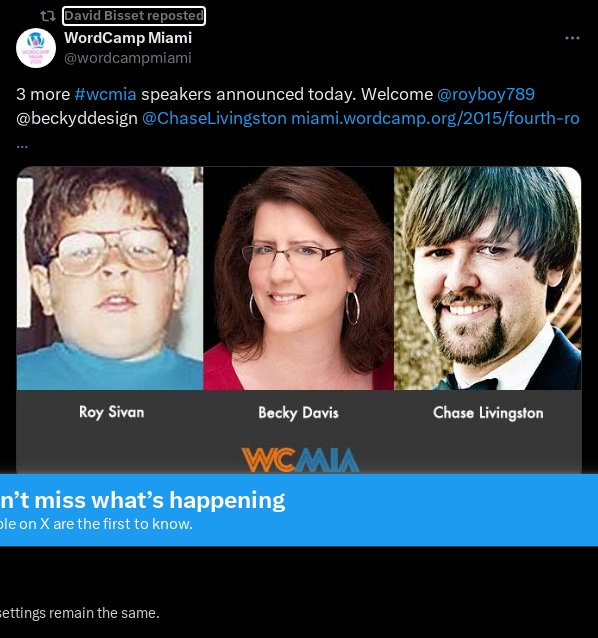Click the @beckyddesign text in post
This screenshot has height=638, width=598.
tap(77, 118)
